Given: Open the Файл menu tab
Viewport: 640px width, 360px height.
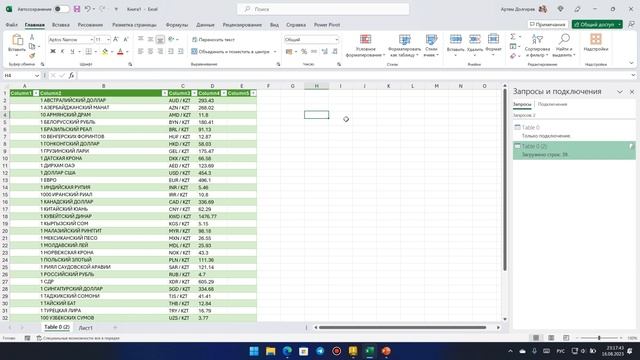Looking at the screenshot, I should coord(11,25).
